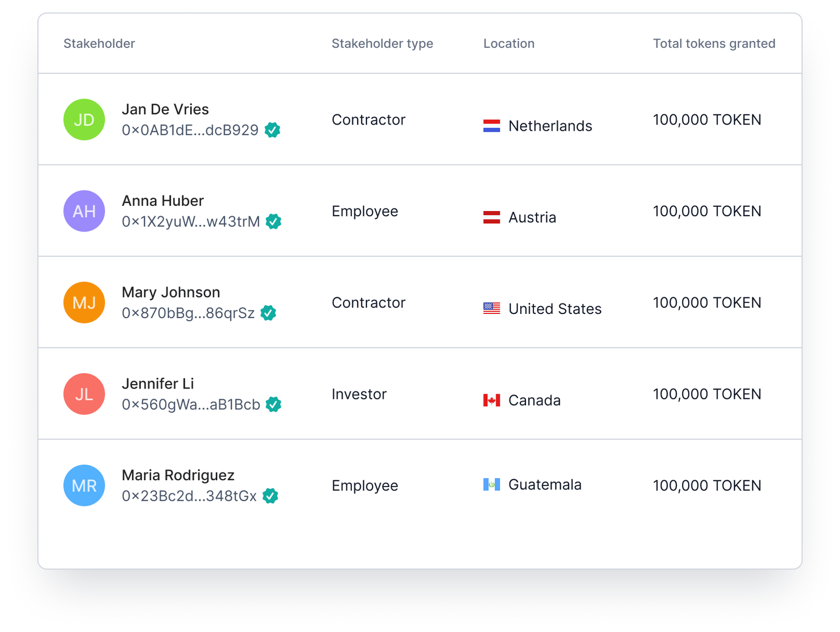Open Mary Johnson's wallet address 0x870bBg...86qrSz
Viewport: 840px width, 632px height.
188,313
